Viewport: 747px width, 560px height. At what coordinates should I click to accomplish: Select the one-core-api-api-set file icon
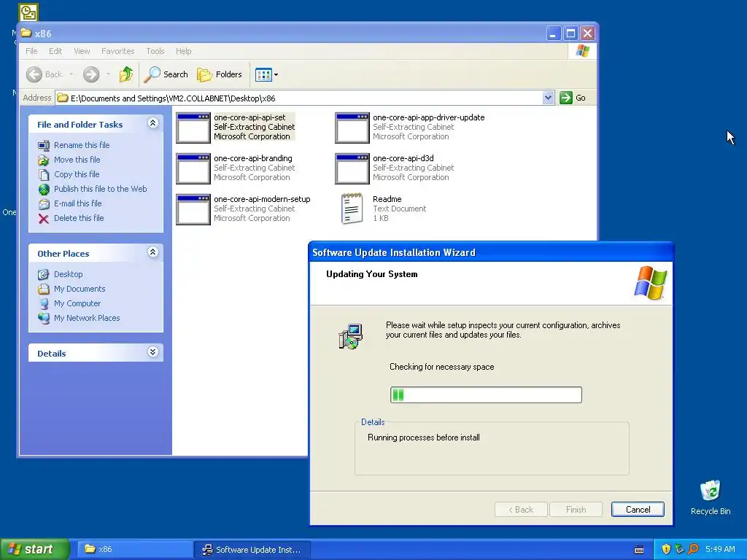[x=193, y=128]
